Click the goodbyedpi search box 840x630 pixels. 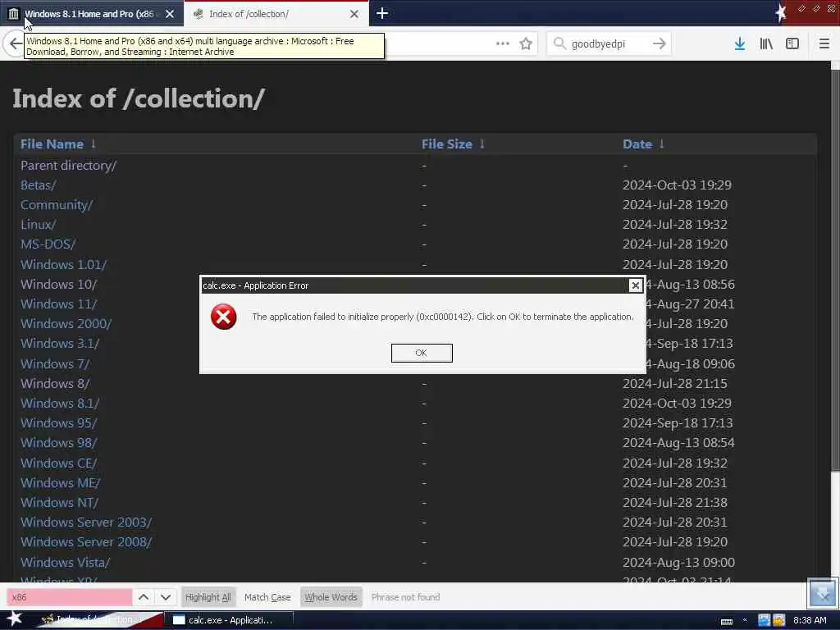click(609, 43)
